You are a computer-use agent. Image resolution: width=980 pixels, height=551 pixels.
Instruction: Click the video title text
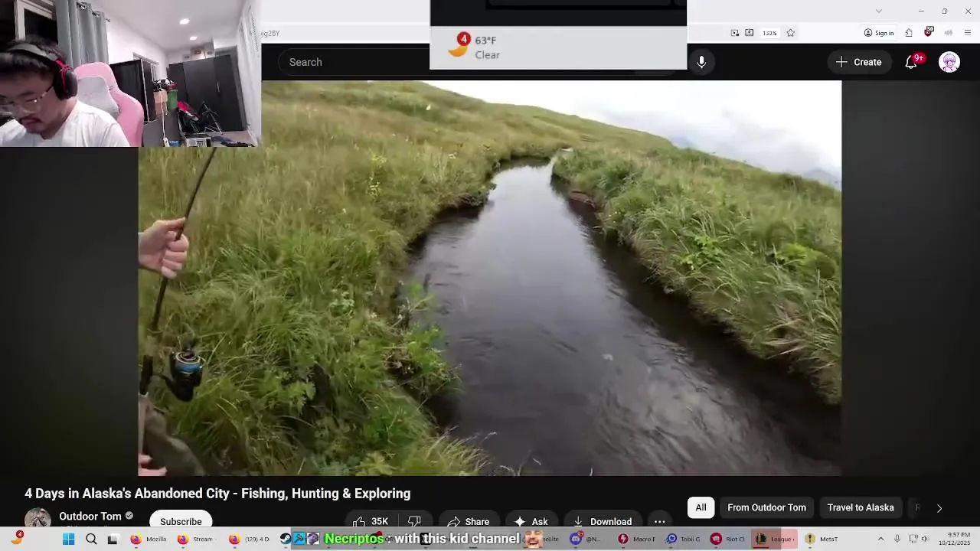click(x=217, y=494)
